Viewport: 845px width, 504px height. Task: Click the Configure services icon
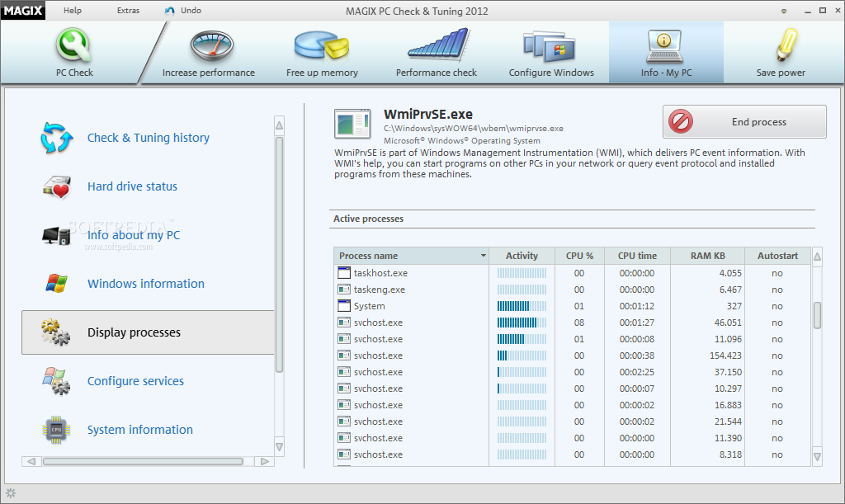click(56, 381)
